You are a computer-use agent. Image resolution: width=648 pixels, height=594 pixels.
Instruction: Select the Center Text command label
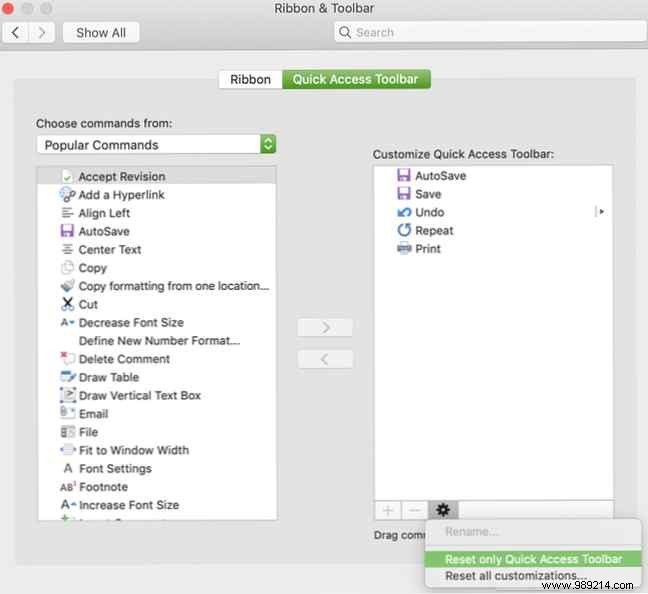110,250
